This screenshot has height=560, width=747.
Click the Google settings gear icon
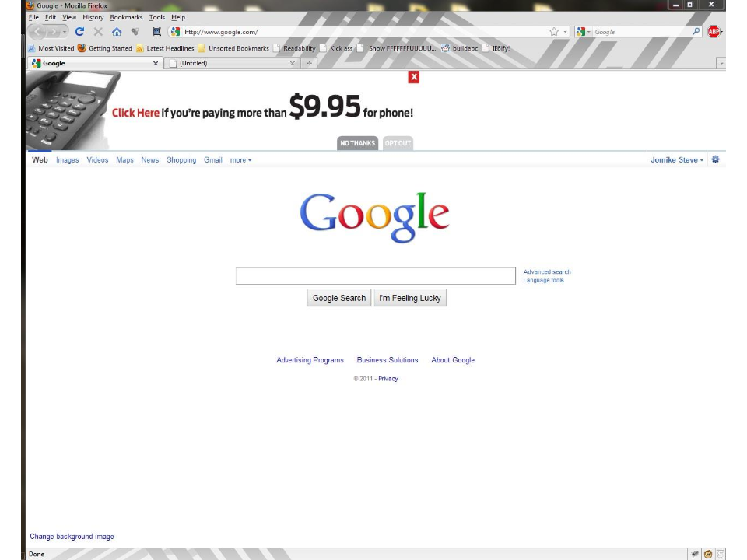716,159
